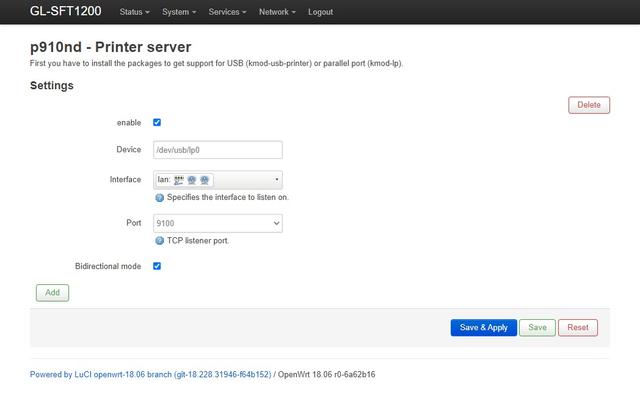
Task: Click the Device input field
Action: pos(218,150)
